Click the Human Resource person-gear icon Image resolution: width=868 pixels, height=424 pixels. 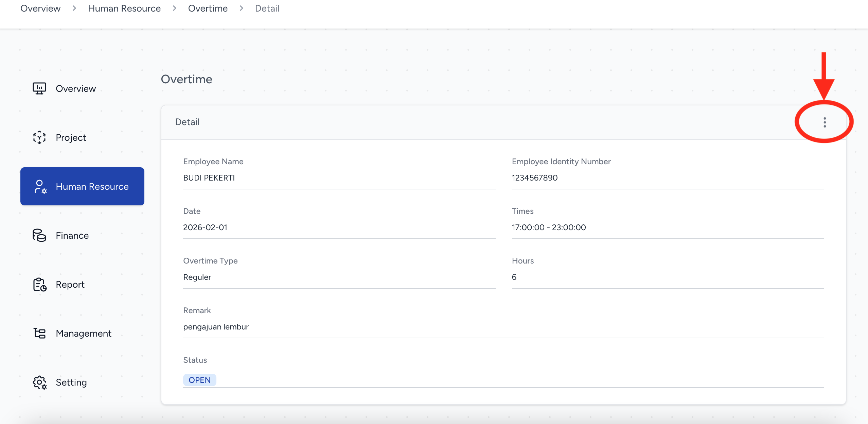pos(40,187)
